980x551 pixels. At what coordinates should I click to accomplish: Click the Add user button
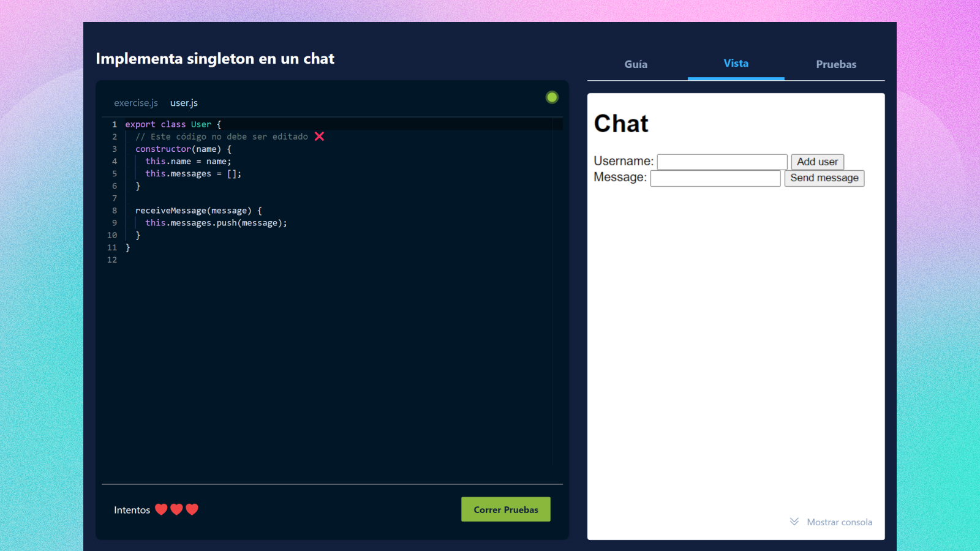click(x=817, y=162)
